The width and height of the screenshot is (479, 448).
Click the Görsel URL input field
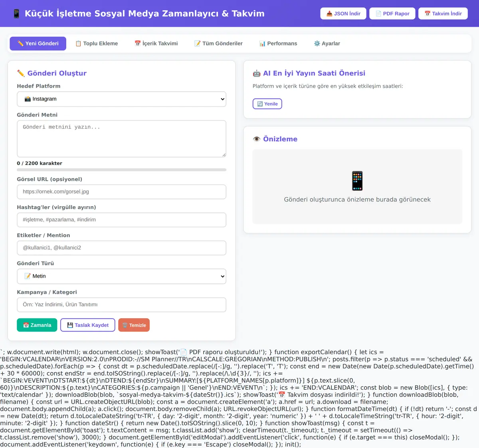tap(122, 191)
